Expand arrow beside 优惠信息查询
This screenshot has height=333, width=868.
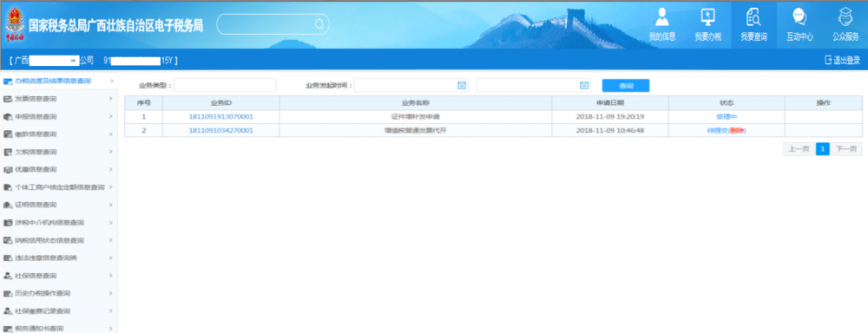coord(111,170)
